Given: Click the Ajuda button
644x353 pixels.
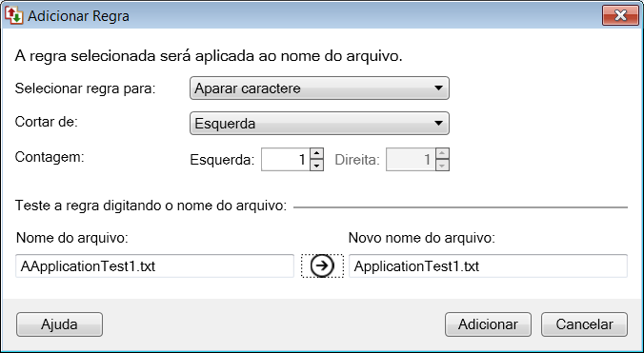Looking at the screenshot, I should pyautogui.click(x=60, y=324).
